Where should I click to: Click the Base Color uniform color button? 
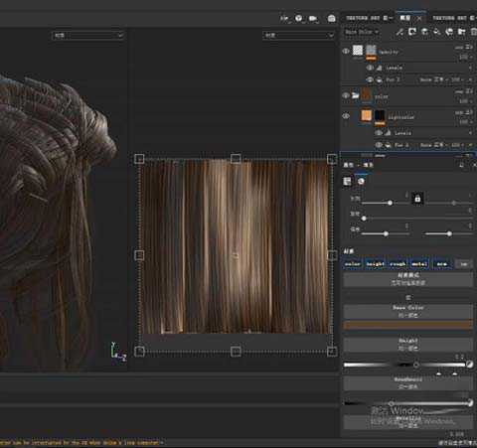(x=408, y=312)
